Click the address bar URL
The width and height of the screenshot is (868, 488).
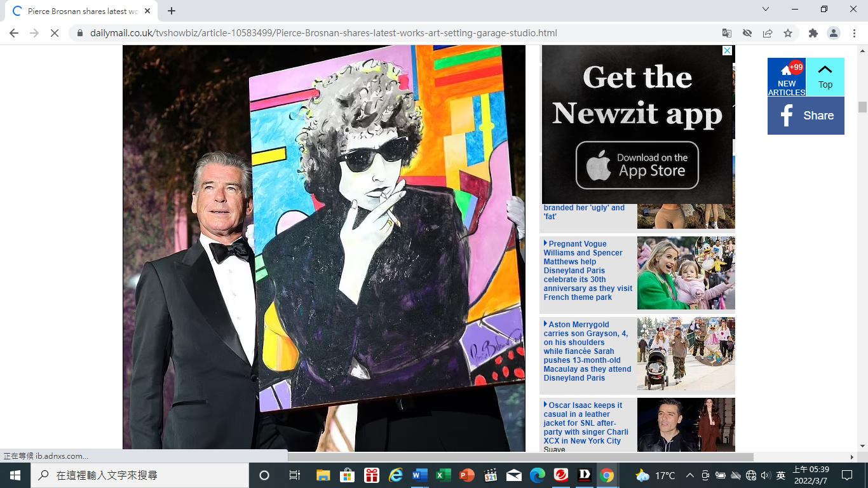point(323,33)
